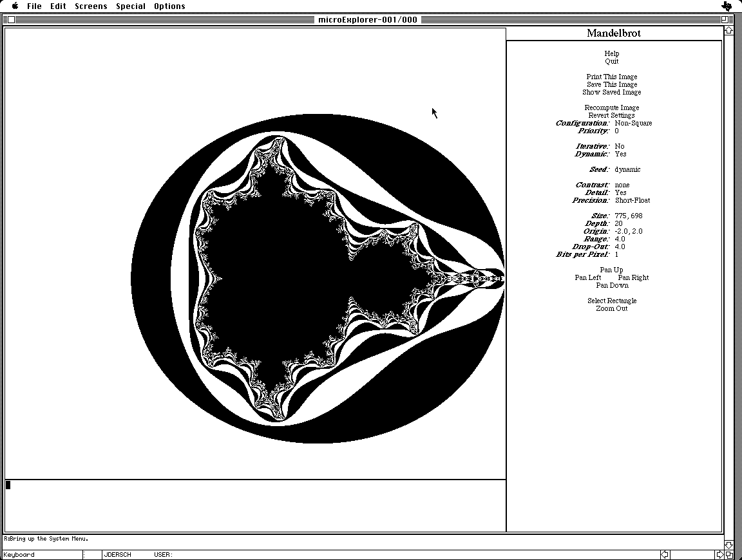Image resolution: width=742 pixels, height=560 pixels.
Task: Toggle the Iterative setting value No
Action: (x=619, y=146)
